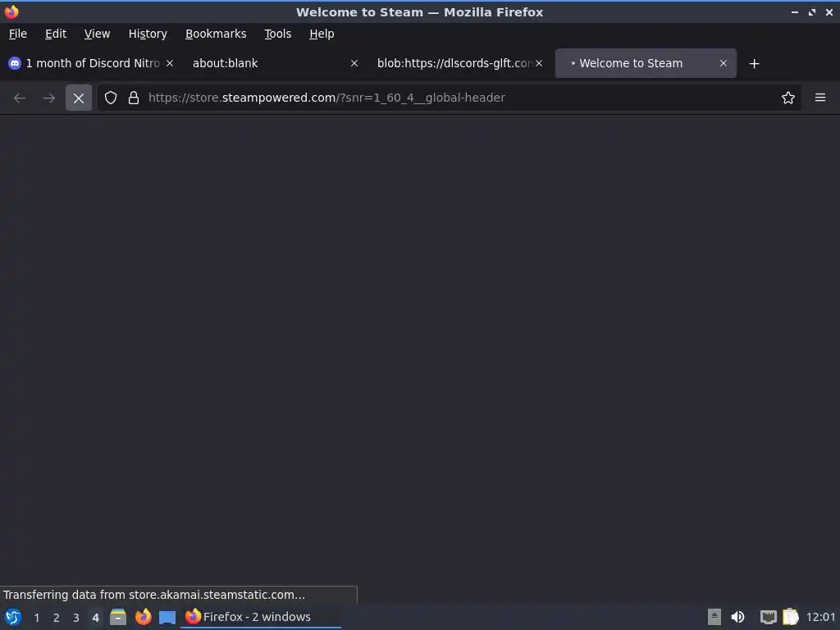
Task: Open the Tools menu
Action: 277,34
